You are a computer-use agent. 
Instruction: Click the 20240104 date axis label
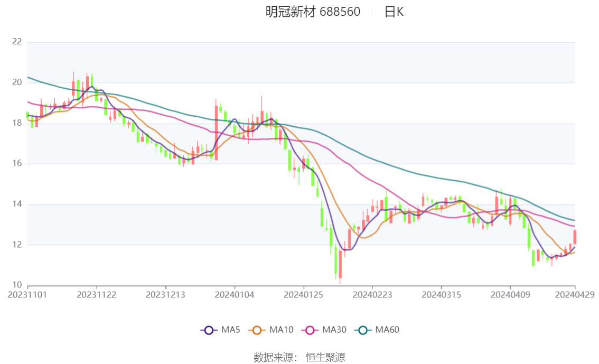(235, 295)
